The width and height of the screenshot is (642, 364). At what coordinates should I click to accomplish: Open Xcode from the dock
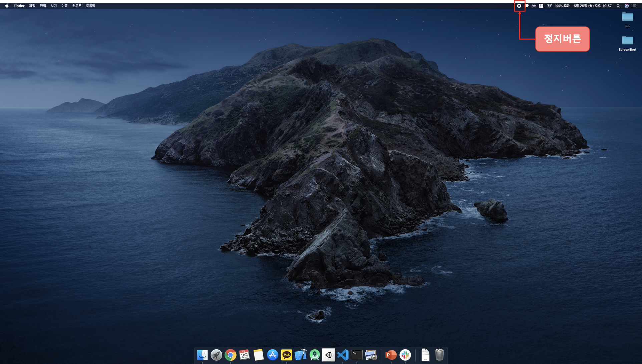(x=301, y=355)
